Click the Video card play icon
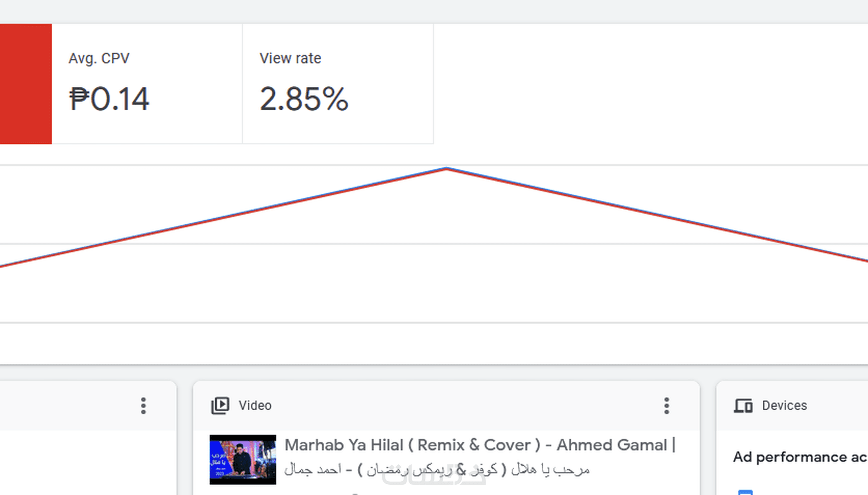The height and width of the screenshot is (495, 868). [x=220, y=406]
